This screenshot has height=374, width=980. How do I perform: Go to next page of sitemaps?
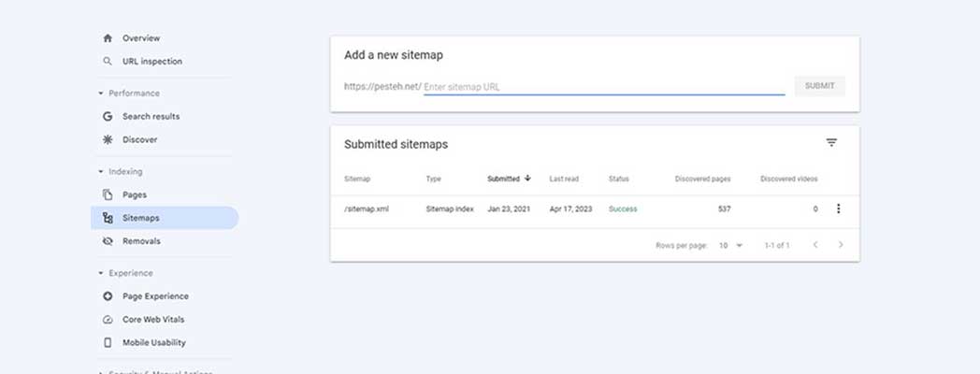click(841, 245)
